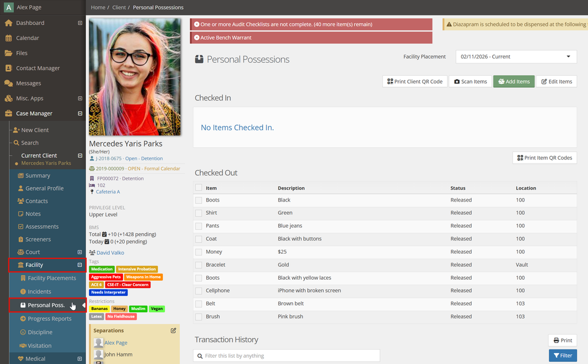Click the Discipline face icon

click(x=23, y=332)
